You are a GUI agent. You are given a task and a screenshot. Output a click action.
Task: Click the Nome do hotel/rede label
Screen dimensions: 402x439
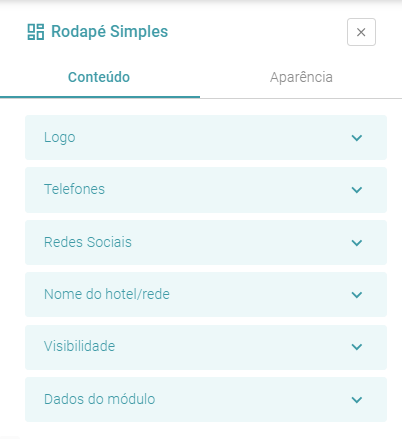tap(107, 294)
